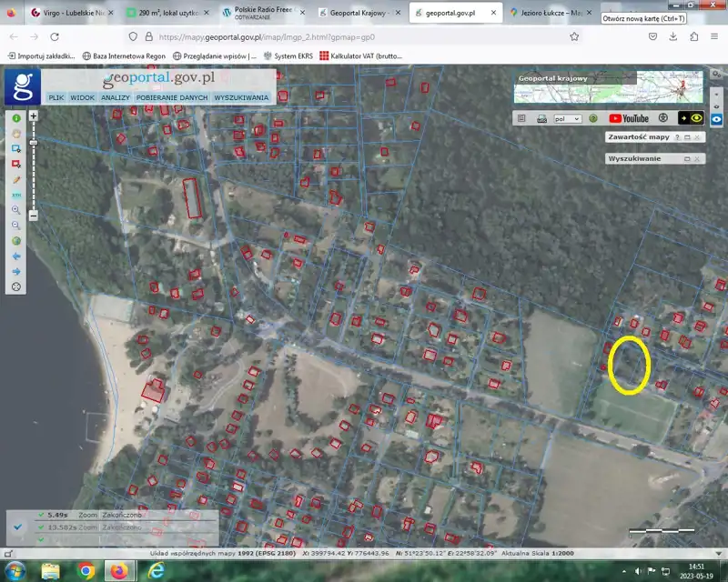Click the magnifier zoom-in tool
Viewport: 728px width, 582px height.
16,211
